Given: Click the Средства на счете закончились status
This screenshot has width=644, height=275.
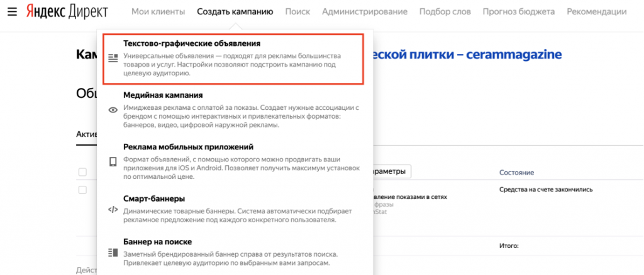Looking at the screenshot, I should tap(546, 190).
